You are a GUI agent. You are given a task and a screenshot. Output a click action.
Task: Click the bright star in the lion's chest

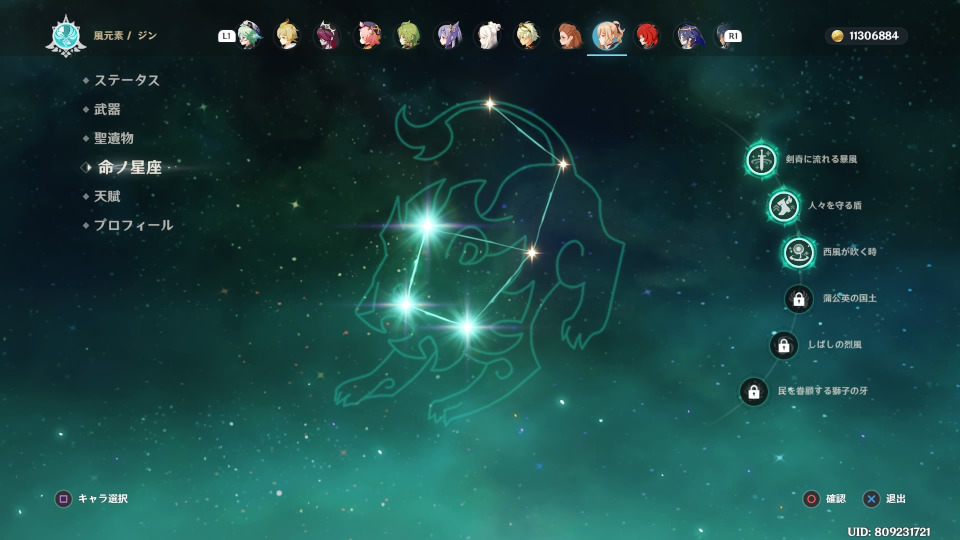pyautogui.click(x=467, y=326)
